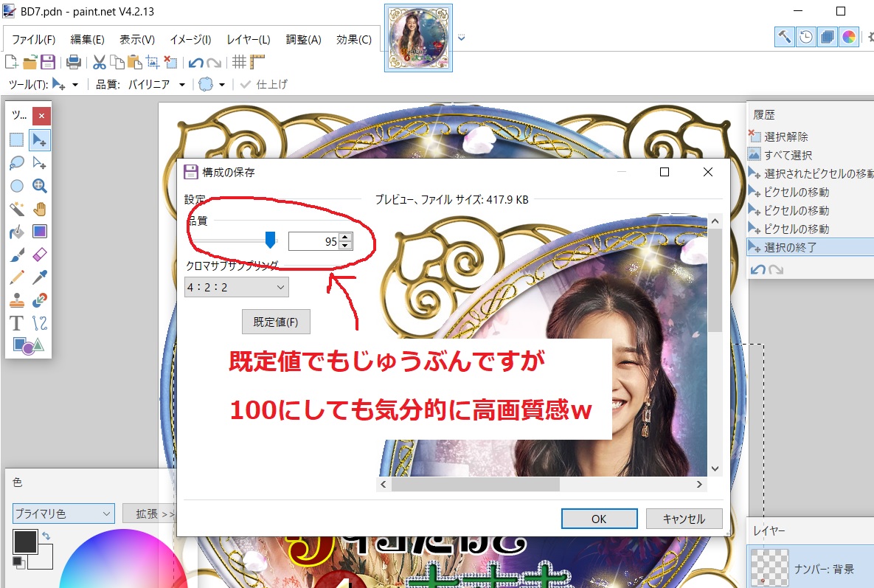Open the プライマリ色 dropdown in colors panel

click(63, 513)
